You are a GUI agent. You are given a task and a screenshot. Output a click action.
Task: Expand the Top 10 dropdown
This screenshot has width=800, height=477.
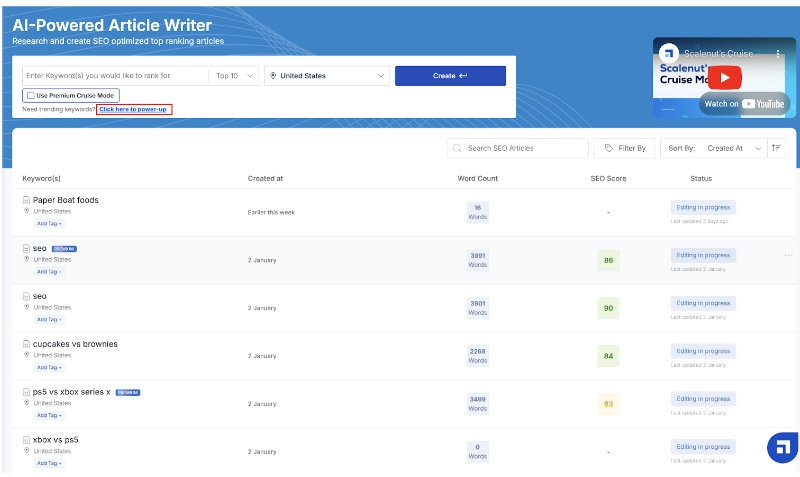click(x=235, y=76)
